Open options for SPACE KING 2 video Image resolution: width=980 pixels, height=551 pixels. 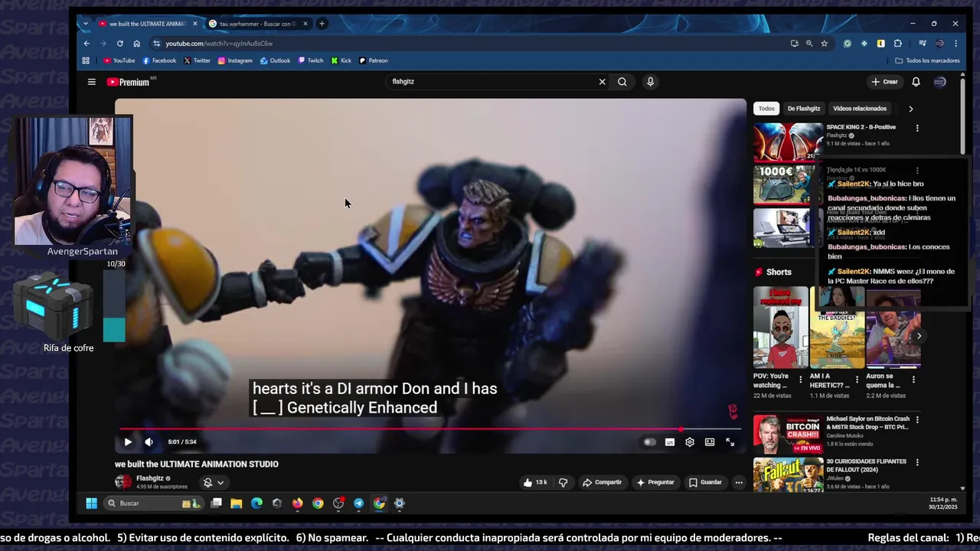[917, 128]
